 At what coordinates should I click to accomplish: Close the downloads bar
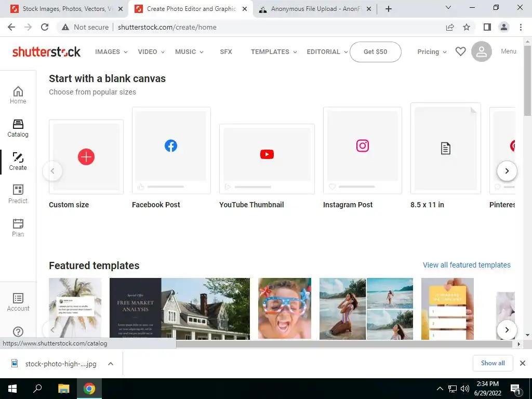point(523,363)
